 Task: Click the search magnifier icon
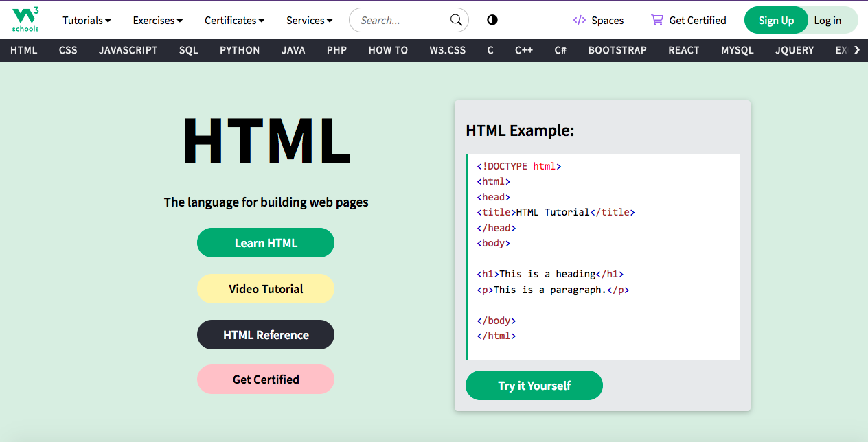[x=455, y=20]
